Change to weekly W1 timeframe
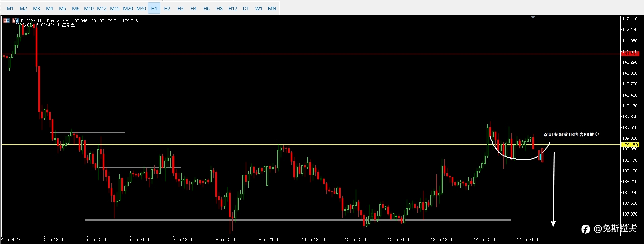Image resolution: width=644 pixels, height=244 pixels. pos(259,8)
